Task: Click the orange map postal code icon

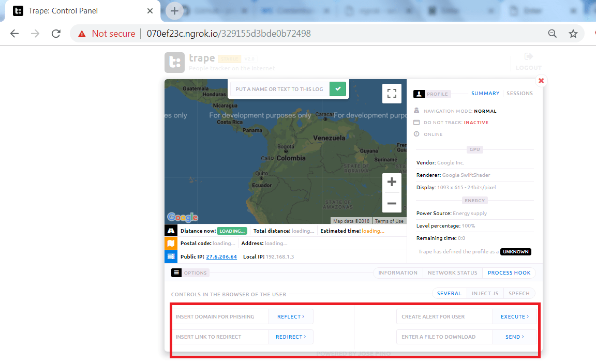Action: (171, 243)
